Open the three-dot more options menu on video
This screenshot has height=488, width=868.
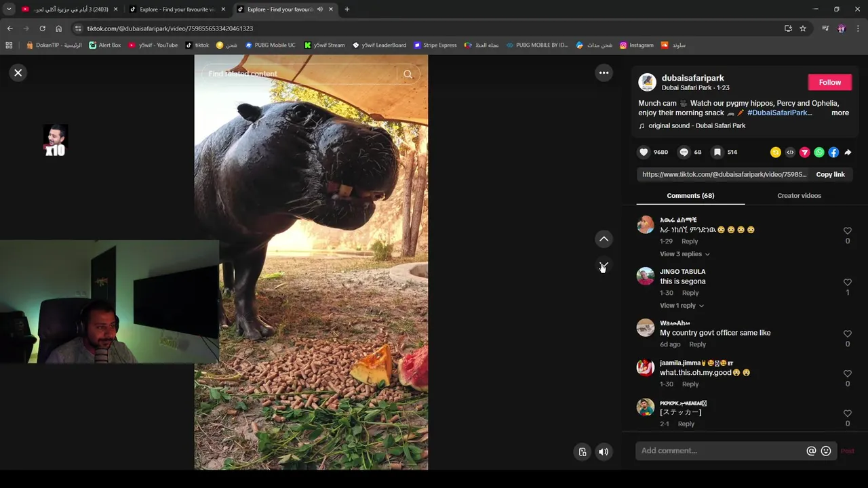tap(604, 73)
